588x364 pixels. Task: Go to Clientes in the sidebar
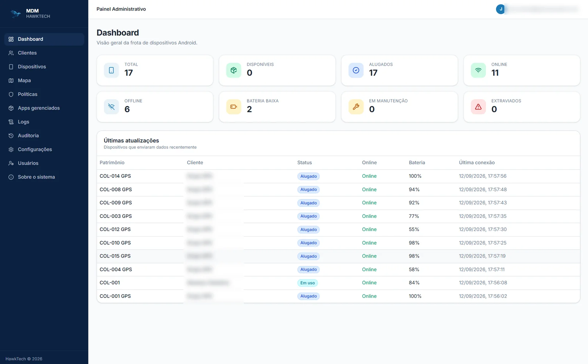tap(44, 53)
